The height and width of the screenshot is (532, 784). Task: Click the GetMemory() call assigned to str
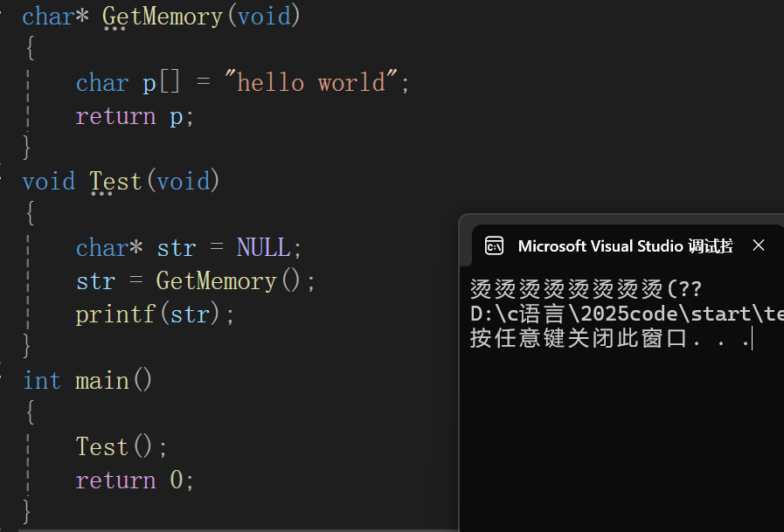click(x=228, y=281)
